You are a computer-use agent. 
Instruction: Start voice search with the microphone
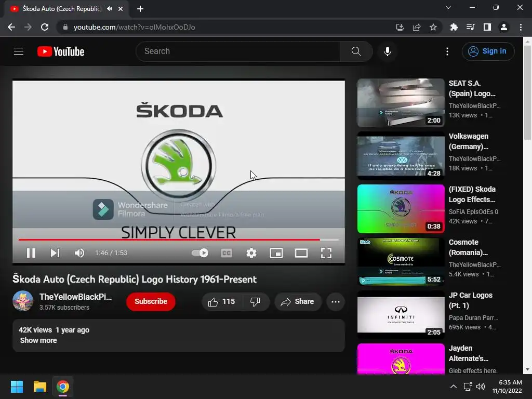pyautogui.click(x=387, y=51)
